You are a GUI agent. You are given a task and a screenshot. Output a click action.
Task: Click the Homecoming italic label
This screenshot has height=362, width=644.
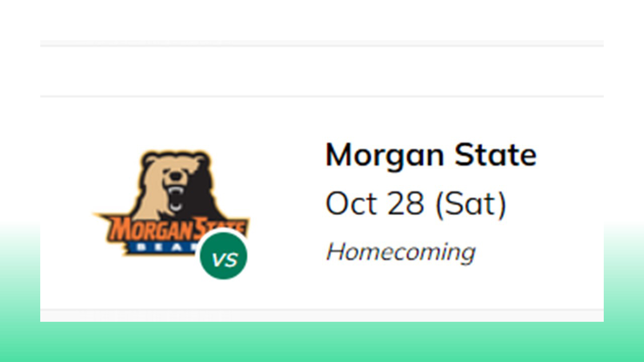pos(400,251)
